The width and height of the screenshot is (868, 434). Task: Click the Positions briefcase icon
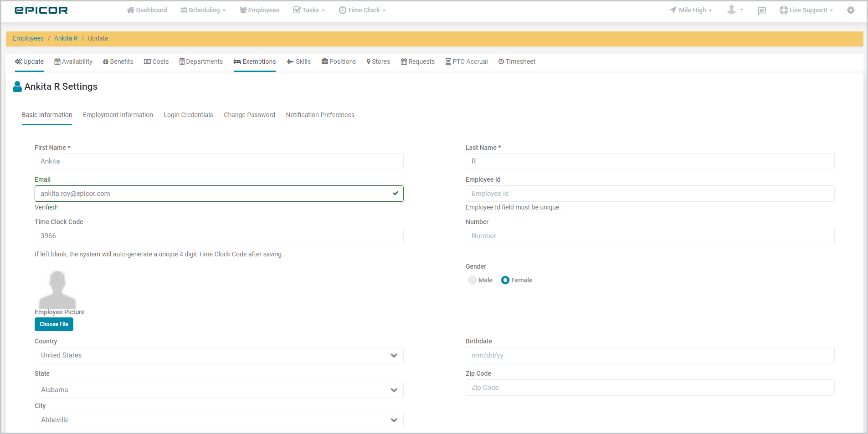[x=325, y=61]
